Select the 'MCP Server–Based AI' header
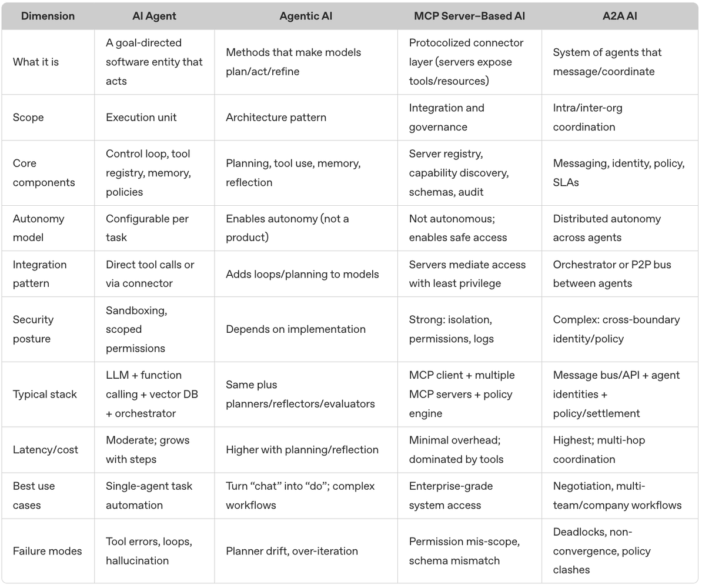 (x=469, y=16)
